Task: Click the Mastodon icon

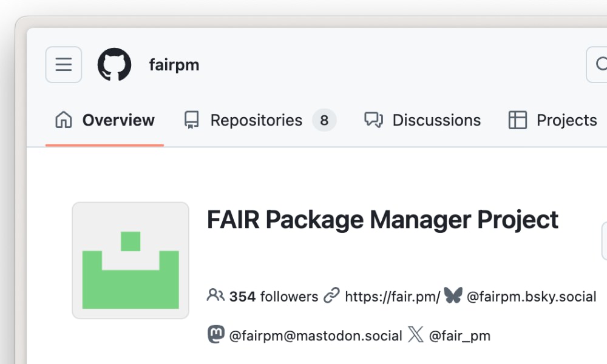Action: click(x=215, y=335)
